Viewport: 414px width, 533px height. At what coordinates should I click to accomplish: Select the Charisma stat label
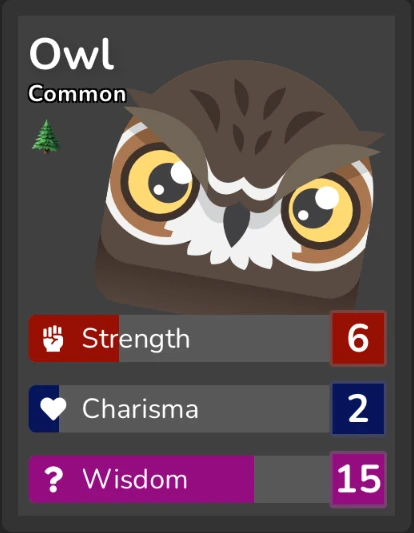[140, 409]
